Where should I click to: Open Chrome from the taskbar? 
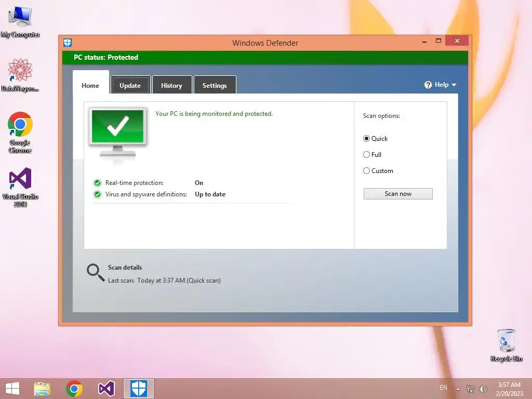coord(74,389)
